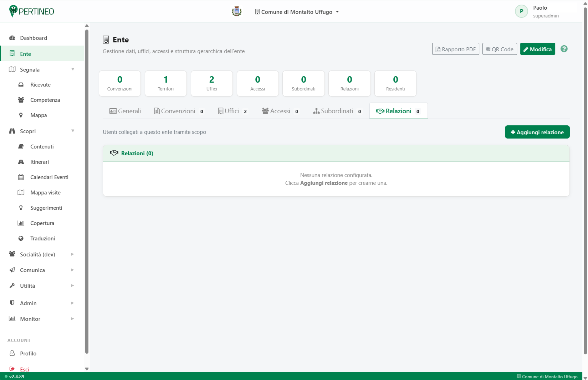Click the Aggiungi relazione button
This screenshot has width=588, height=380.
(537, 132)
